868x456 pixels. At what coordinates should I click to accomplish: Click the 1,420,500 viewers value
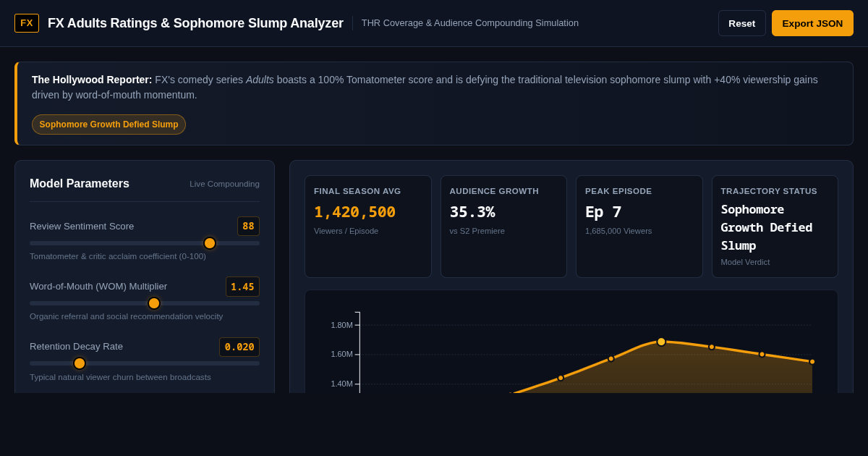click(354, 212)
